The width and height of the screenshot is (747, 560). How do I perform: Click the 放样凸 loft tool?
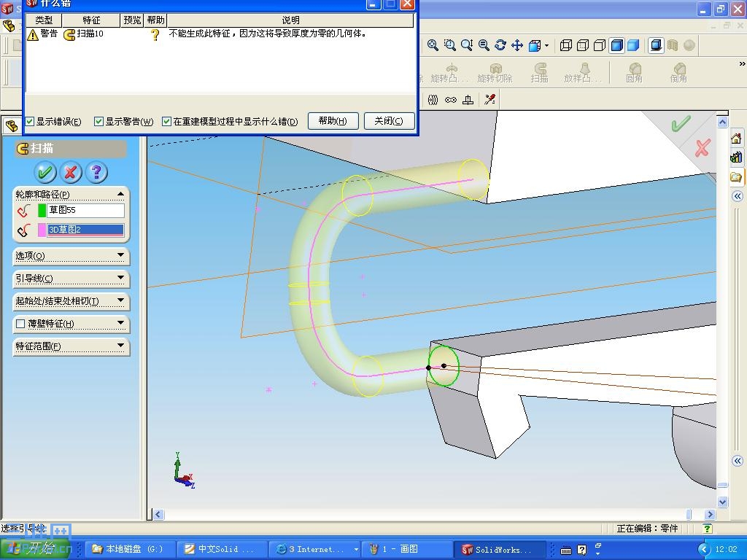(x=584, y=73)
